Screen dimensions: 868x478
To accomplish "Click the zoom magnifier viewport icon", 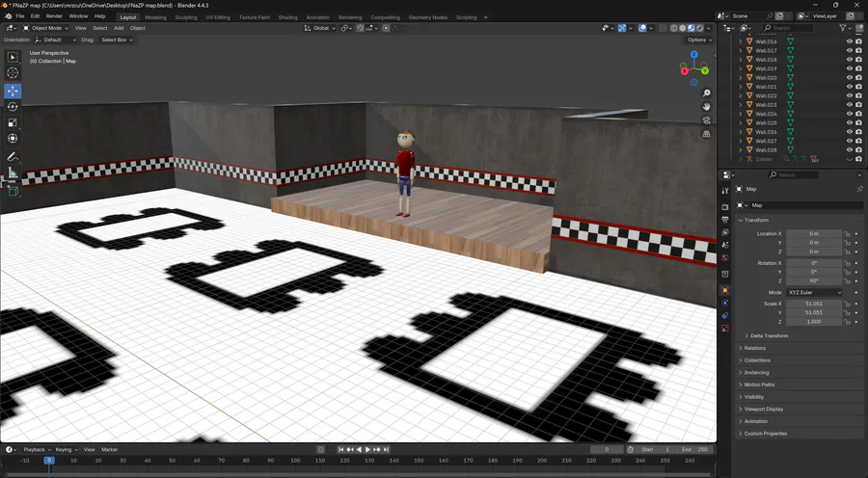I will (x=706, y=93).
